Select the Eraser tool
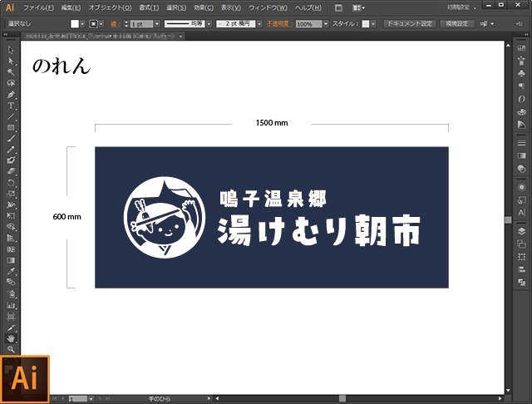The width and height of the screenshot is (532, 404). tap(11, 171)
